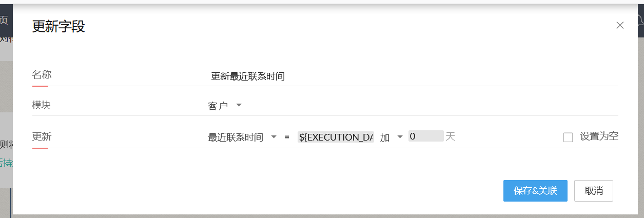Click the 模块 field label

[42, 105]
